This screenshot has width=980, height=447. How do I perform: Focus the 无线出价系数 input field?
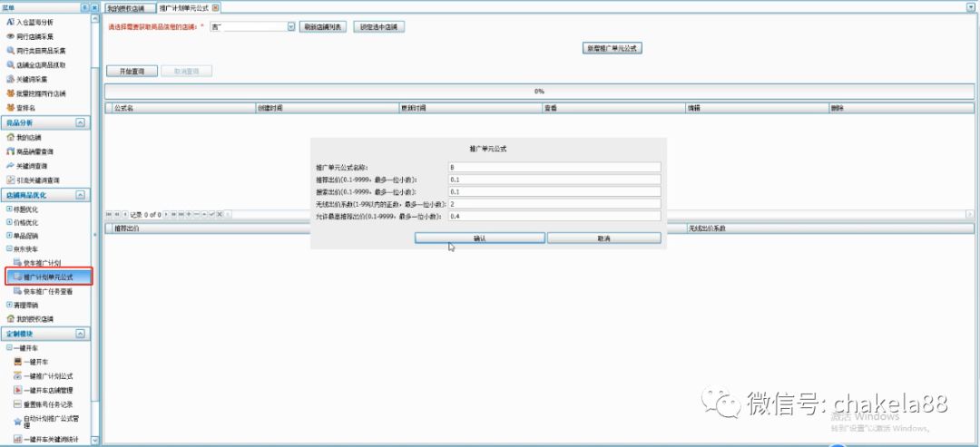click(x=554, y=203)
